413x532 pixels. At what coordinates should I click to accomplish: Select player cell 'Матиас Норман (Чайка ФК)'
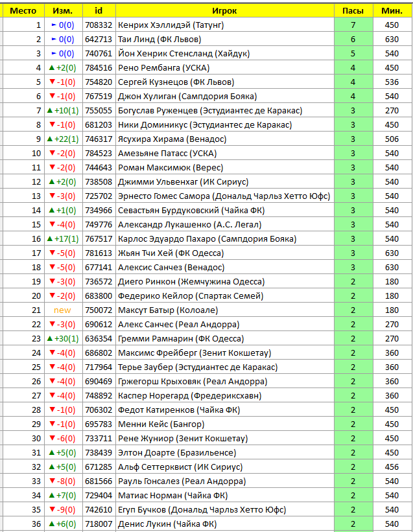(x=225, y=495)
